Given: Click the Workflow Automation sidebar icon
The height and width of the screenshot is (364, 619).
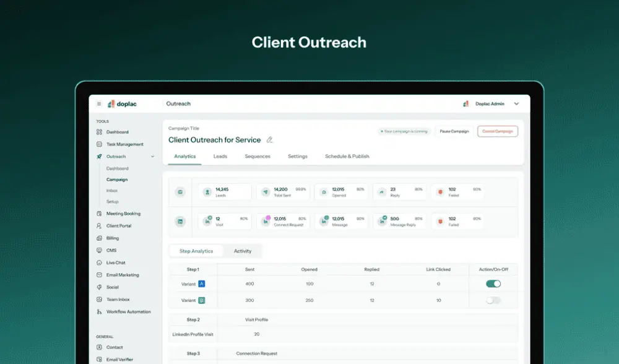Looking at the screenshot, I should click(x=99, y=312).
